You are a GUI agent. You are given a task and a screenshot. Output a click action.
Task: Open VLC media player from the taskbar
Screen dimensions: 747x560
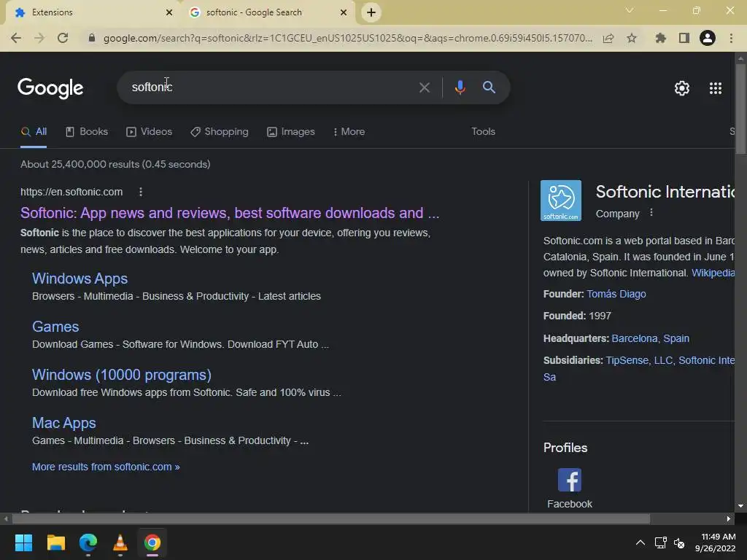tap(120, 542)
